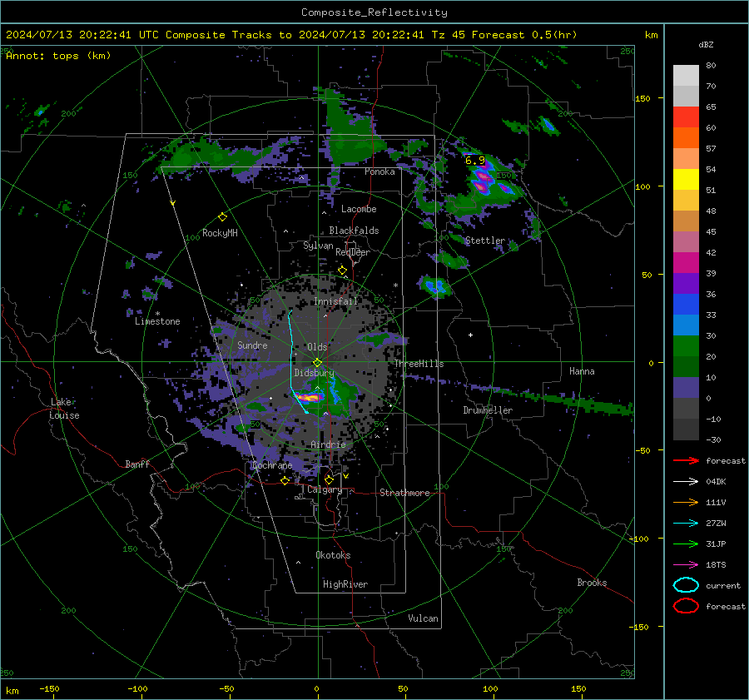Click the Sylvan label

[x=318, y=246]
